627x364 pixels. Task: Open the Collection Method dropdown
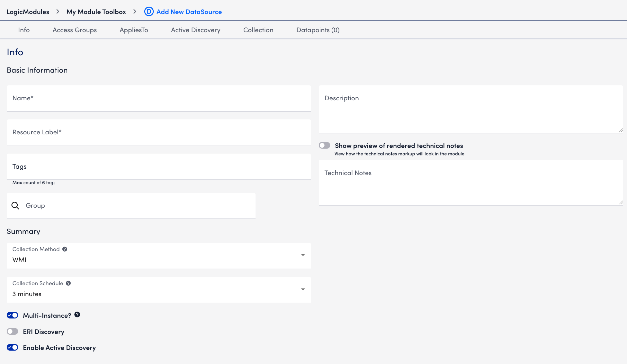click(159, 256)
